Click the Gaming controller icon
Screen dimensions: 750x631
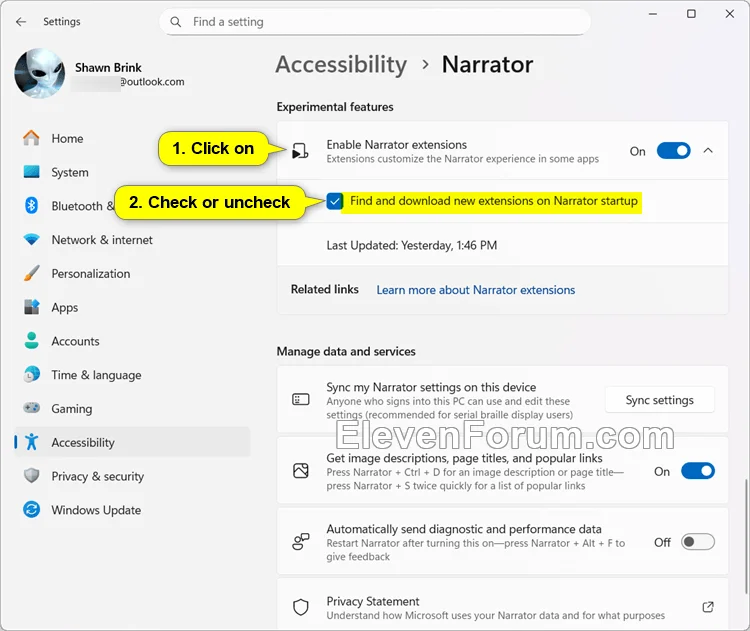pyautogui.click(x=32, y=408)
